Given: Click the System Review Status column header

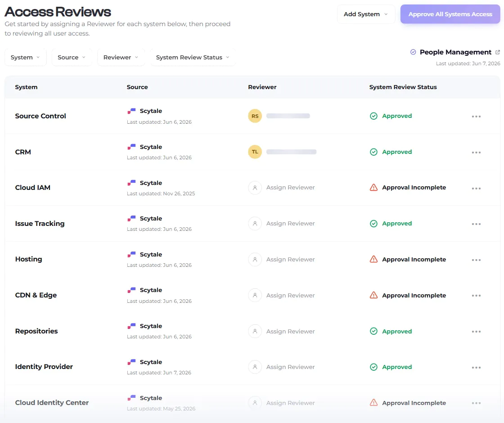Looking at the screenshot, I should [403, 87].
